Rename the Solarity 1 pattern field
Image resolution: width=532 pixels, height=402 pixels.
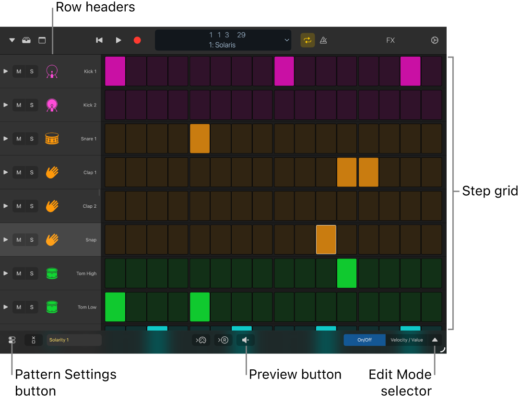(x=74, y=340)
